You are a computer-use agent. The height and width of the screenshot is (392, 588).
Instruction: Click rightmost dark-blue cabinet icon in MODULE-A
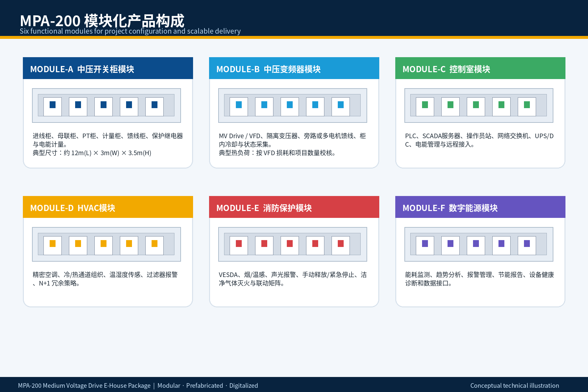coord(155,106)
